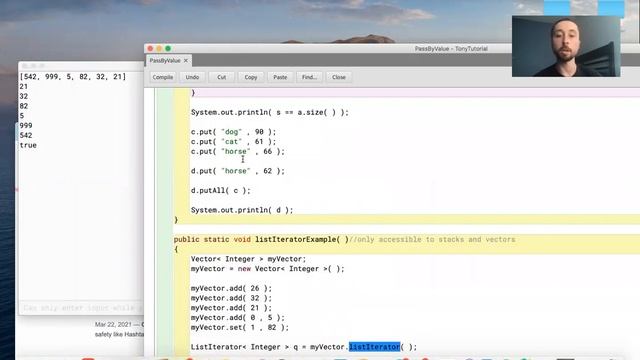Click the comment only accessible to stacks and vectors
This screenshot has width=640, height=360.
(x=432, y=240)
